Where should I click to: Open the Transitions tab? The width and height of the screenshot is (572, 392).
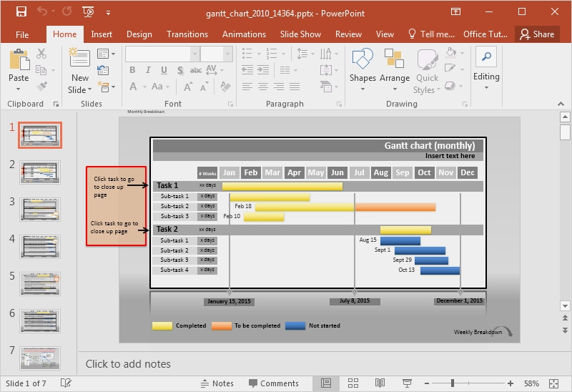pos(187,34)
